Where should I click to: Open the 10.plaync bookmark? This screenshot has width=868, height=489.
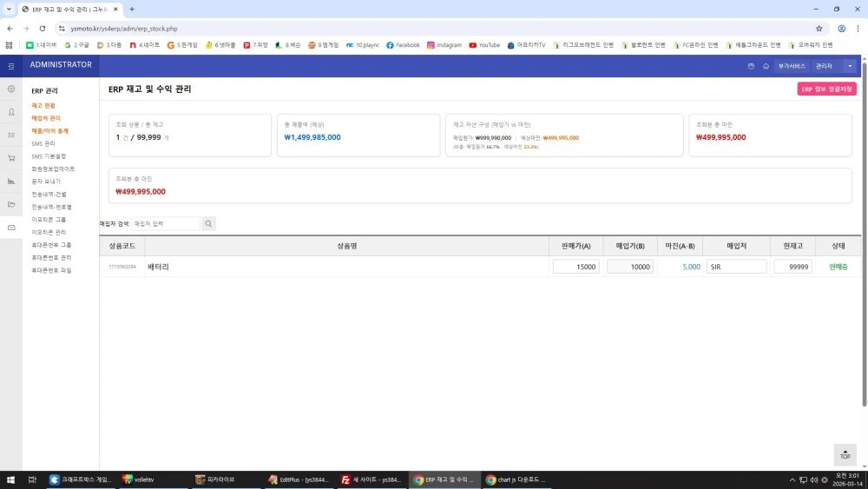tap(363, 45)
